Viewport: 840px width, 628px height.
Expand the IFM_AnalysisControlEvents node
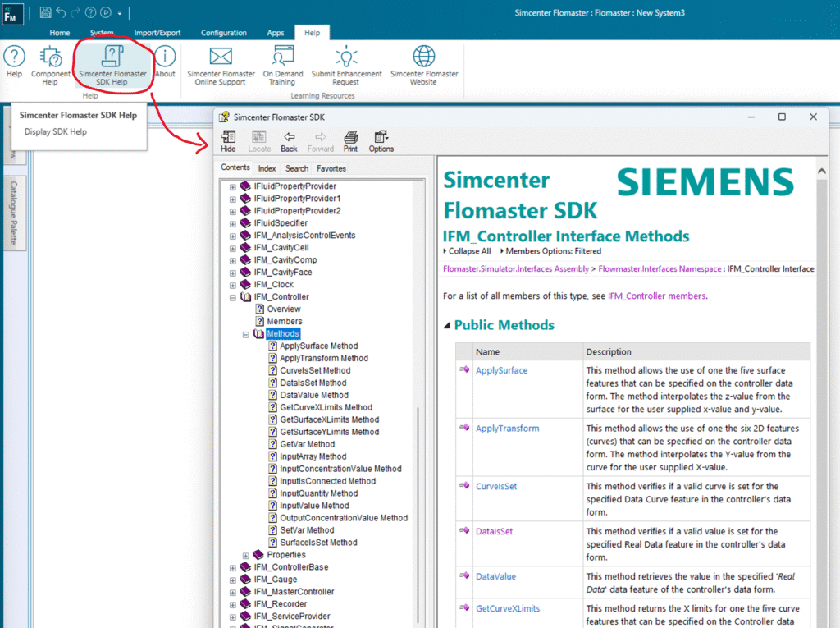tap(232, 236)
